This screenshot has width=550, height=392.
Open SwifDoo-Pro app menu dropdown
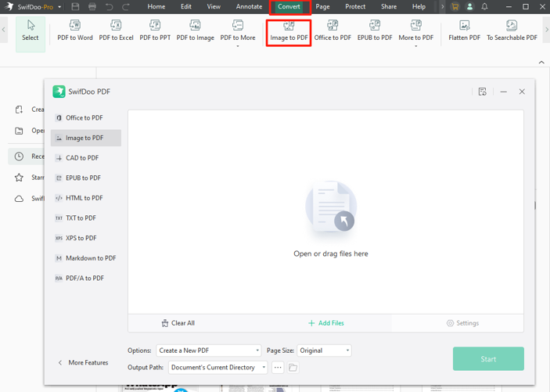tap(59, 7)
